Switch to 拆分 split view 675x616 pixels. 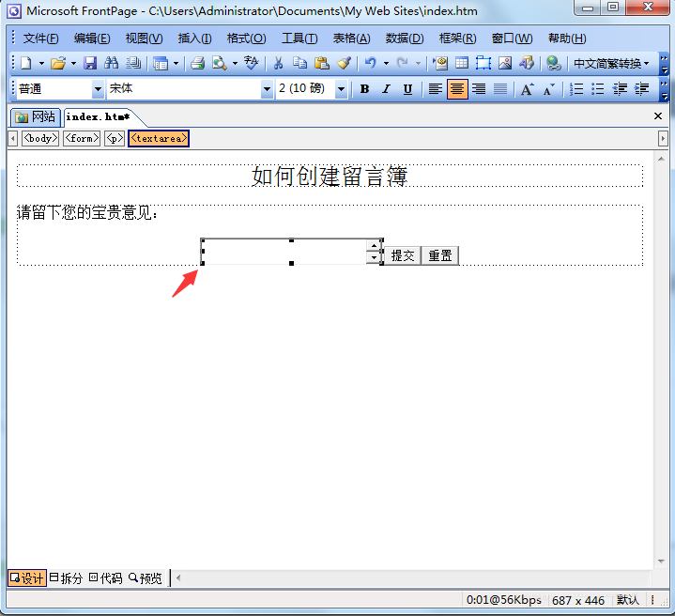point(66,578)
